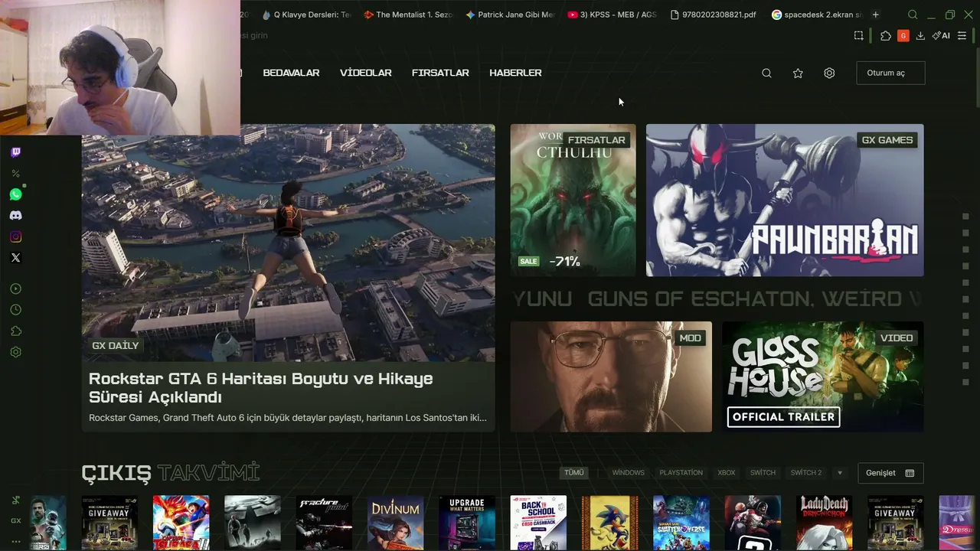Open the BEDAVALAR menu section
This screenshot has height=551, width=980.
(x=291, y=73)
